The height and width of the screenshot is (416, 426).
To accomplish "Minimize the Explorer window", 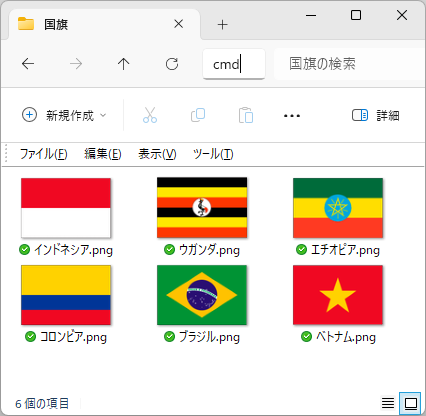I will (x=311, y=15).
